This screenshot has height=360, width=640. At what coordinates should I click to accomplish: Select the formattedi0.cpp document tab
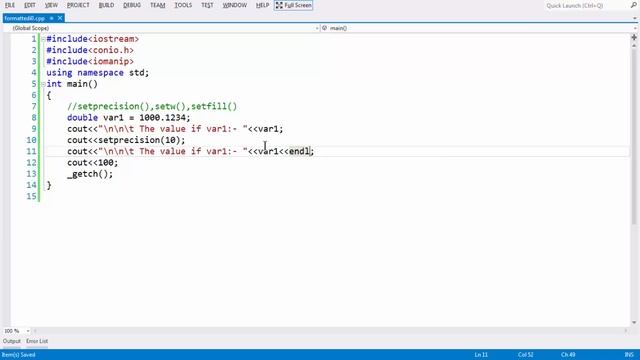point(24,18)
